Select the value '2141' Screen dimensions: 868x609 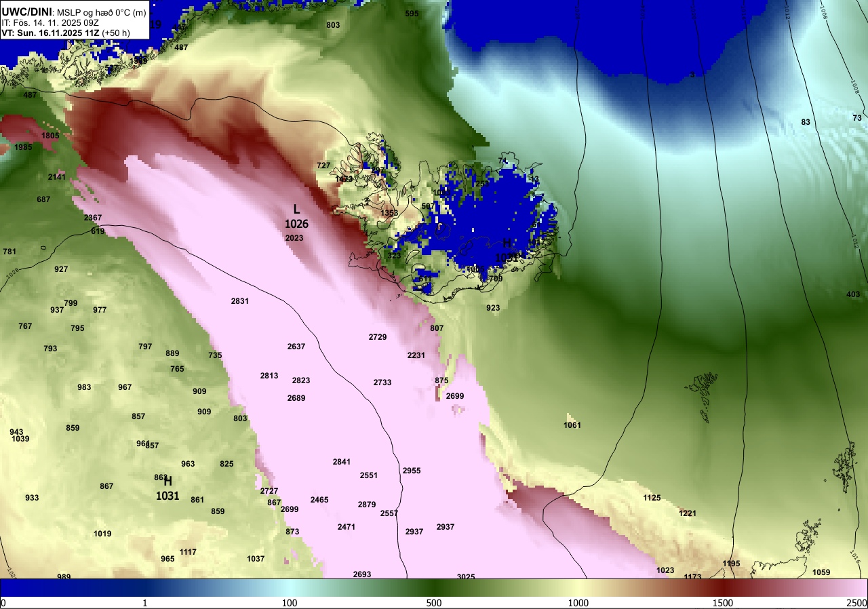[x=57, y=177]
